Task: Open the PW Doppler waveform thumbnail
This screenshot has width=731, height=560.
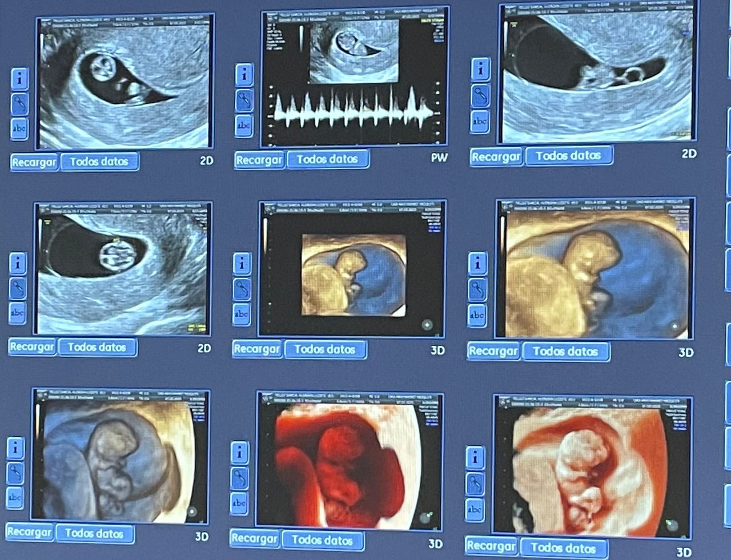Action: click(x=354, y=78)
